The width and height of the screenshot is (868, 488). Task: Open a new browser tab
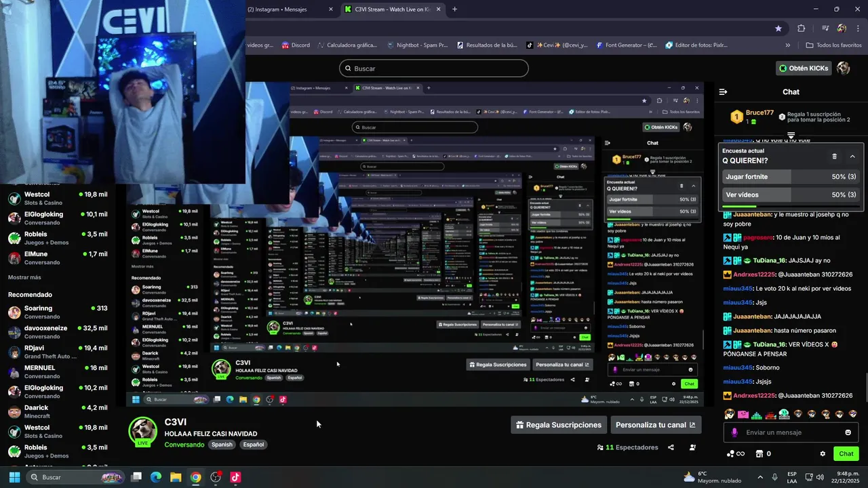pyautogui.click(x=454, y=9)
